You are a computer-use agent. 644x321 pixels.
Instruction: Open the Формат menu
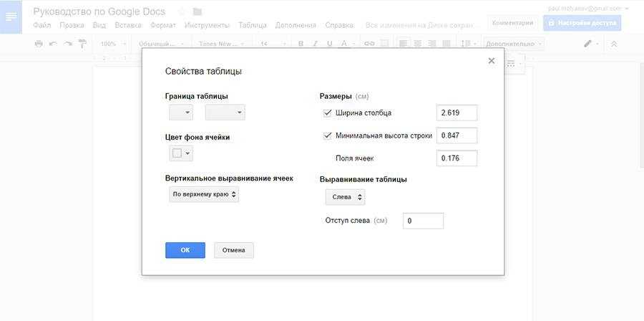pyautogui.click(x=163, y=25)
